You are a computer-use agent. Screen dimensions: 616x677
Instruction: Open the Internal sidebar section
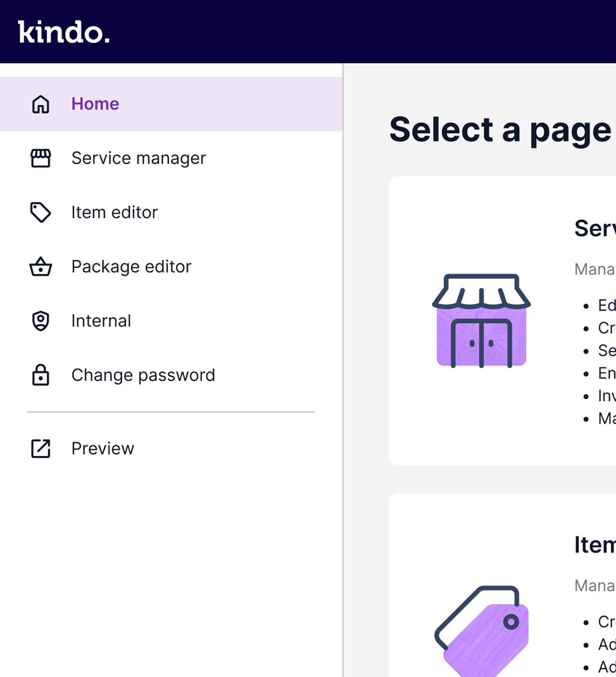171,321
